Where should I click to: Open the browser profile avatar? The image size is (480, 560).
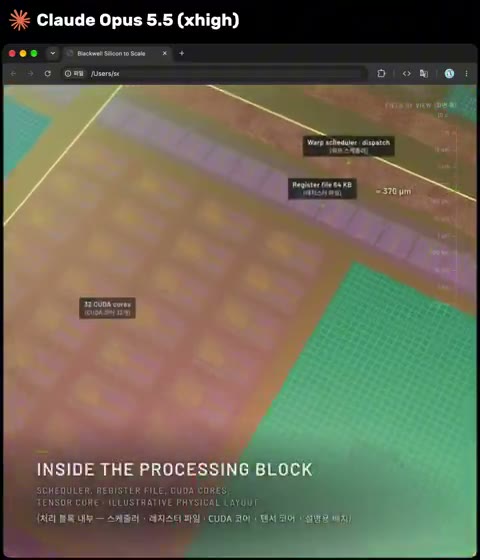coord(449,74)
